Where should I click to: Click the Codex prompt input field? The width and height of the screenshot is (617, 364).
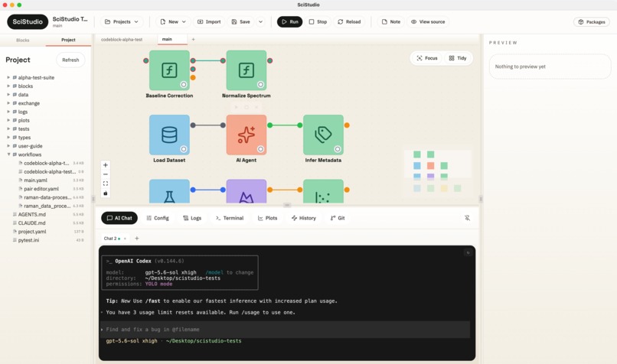286,330
